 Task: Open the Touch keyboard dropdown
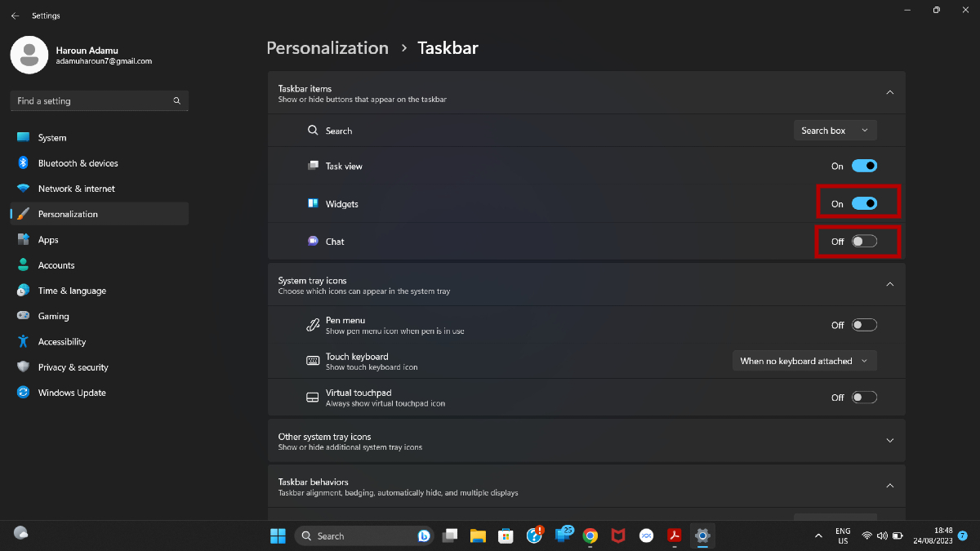point(804,361)
